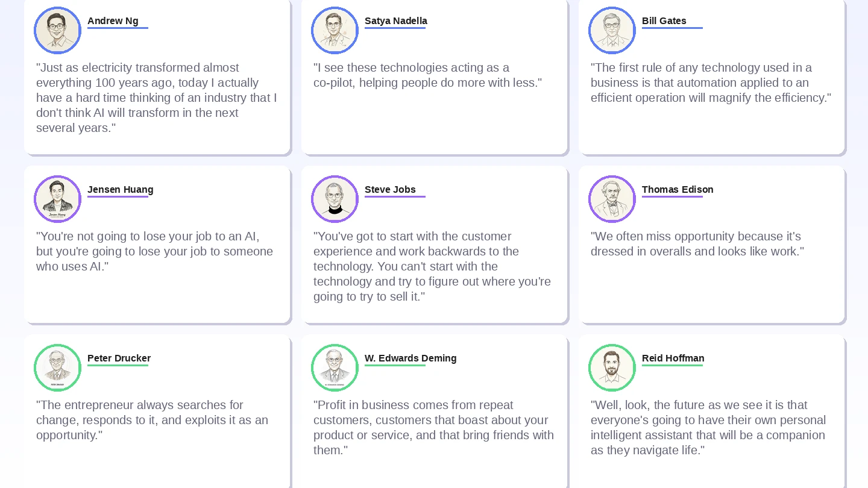Click Andrew Ng's avatar portrait
The width and height of the screenshot is (868, 488).
tap(57, 31)
